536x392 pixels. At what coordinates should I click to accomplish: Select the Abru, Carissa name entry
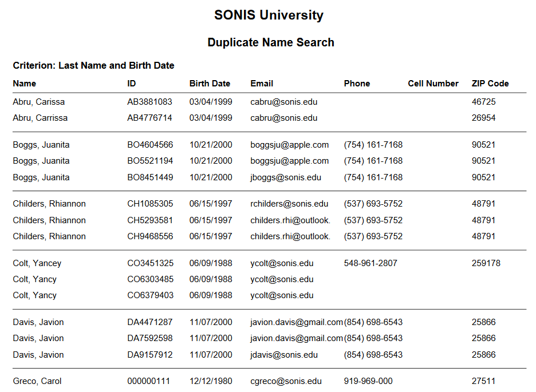tap(39, 102)
